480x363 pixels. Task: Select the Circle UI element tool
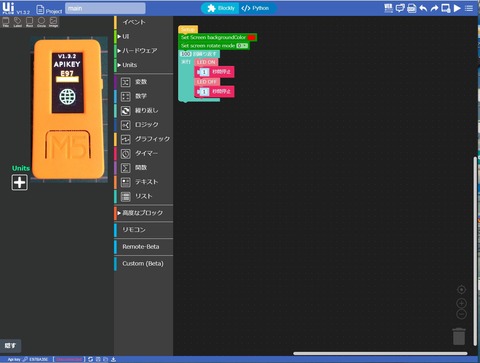pos(41,22)
